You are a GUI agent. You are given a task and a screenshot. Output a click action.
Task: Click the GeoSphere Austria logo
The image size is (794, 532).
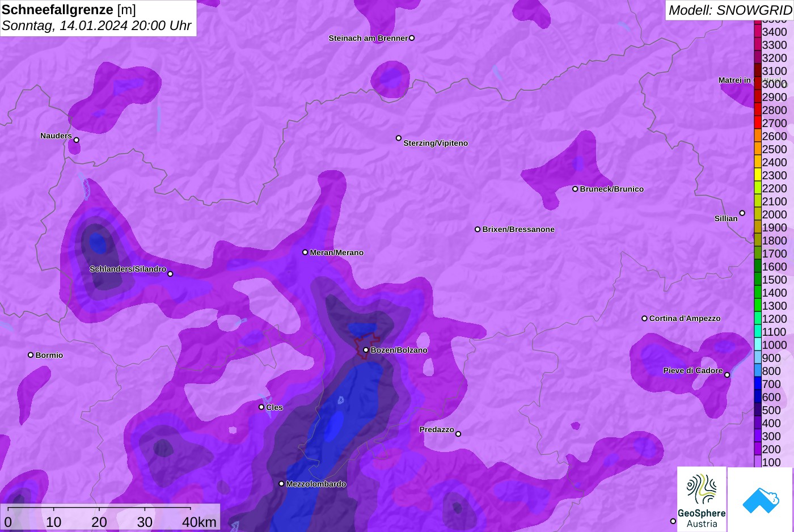pos(702,499)
